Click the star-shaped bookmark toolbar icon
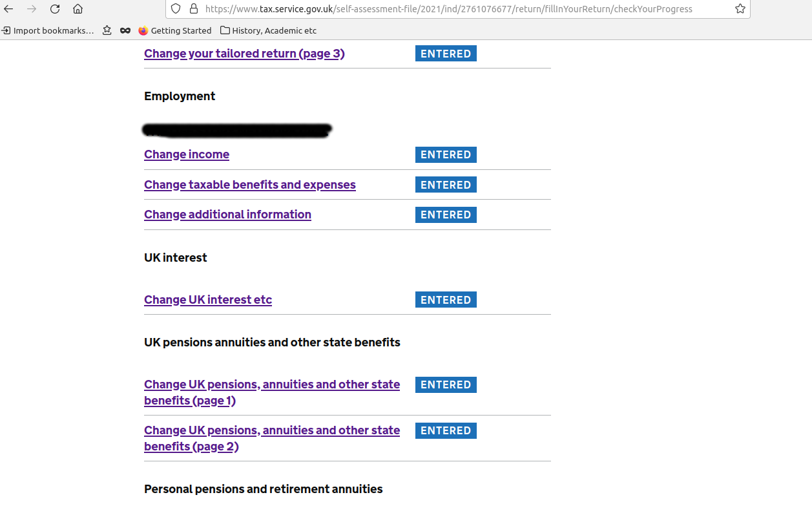This screenshot has height=506, width=812. tap(107, 30)
